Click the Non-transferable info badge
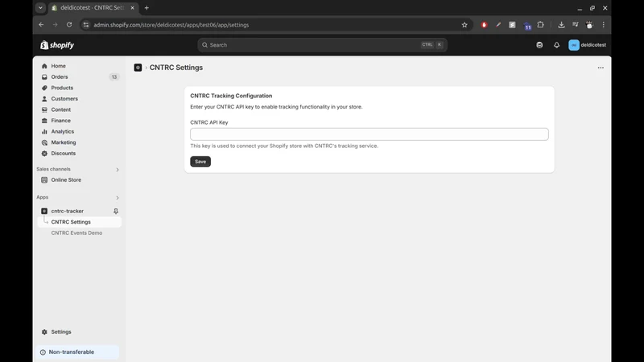Viewport: 644px width, 362px height. (x=77, y=352)
